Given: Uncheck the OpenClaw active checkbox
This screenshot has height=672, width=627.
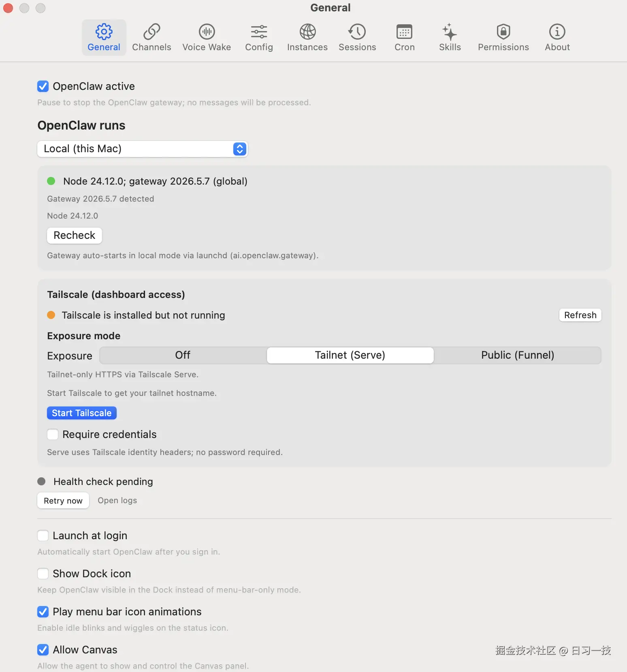Looking at the screenshot, I should [x=43, y=86].
